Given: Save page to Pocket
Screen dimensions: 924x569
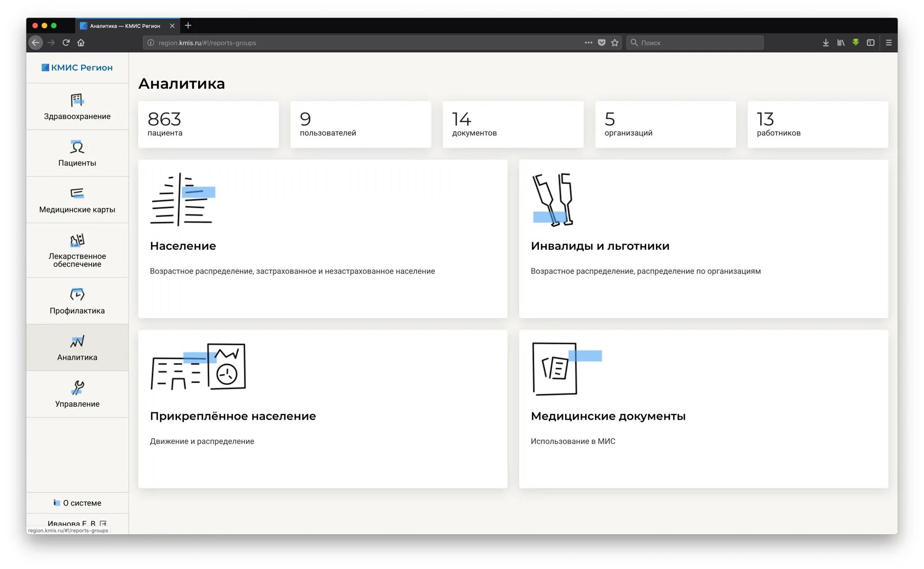Looking at the screenshot, I should coord(602,43).
